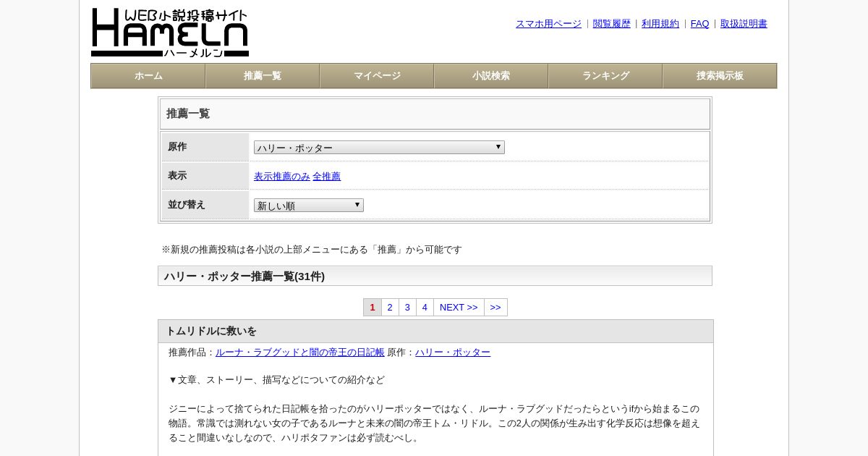This screenshot has height=456, width=868.
Task: Open the FAQ link
Action: pyautogui.click(x=699, y=24)
